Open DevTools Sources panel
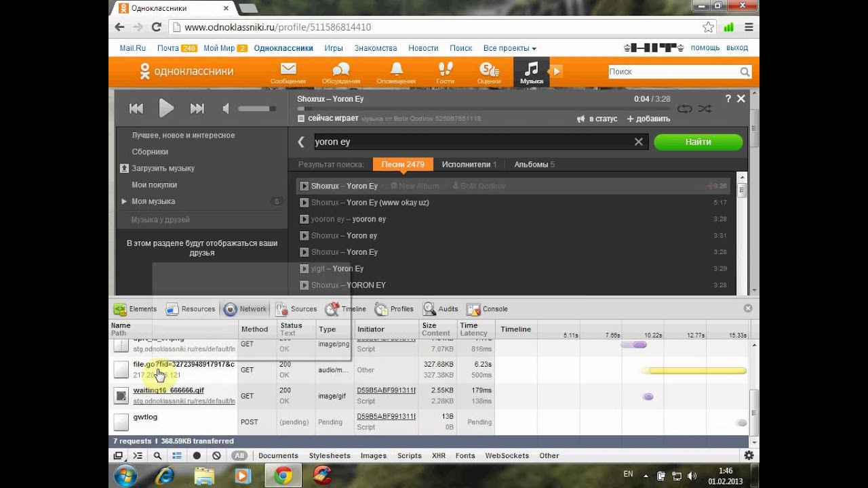The image size is (868, 488). (296, 309)
